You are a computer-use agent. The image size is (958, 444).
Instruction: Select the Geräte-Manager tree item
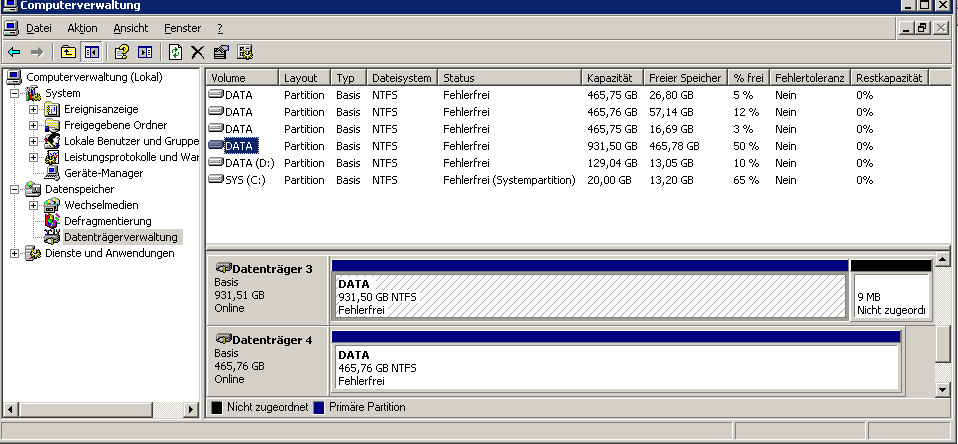click(x=104, y=173)
